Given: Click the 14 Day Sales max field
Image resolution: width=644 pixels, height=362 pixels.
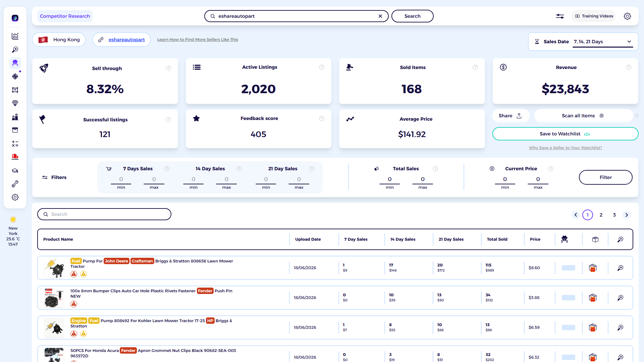Looking at the screenshot, I should click(x=226, y=180).
